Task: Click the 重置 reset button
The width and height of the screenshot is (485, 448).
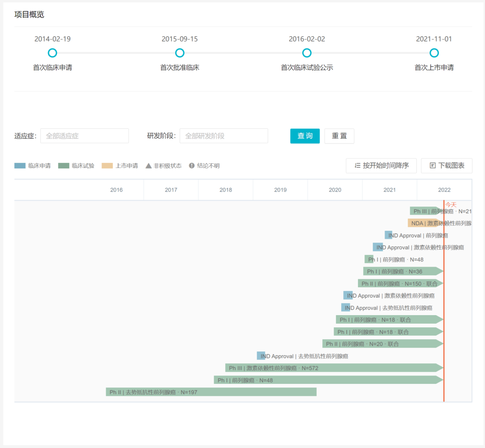Action: tap(339, 136)
